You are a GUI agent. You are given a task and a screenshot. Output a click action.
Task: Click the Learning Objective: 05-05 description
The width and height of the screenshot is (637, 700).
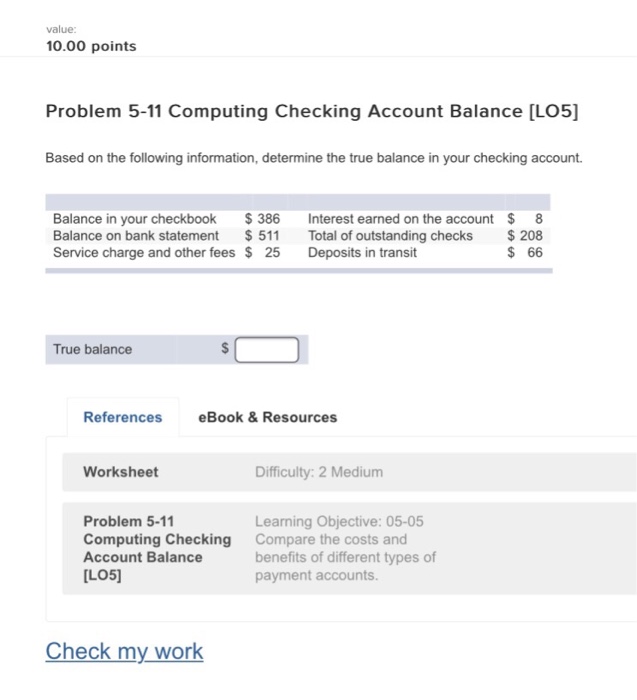click(345, 548)
